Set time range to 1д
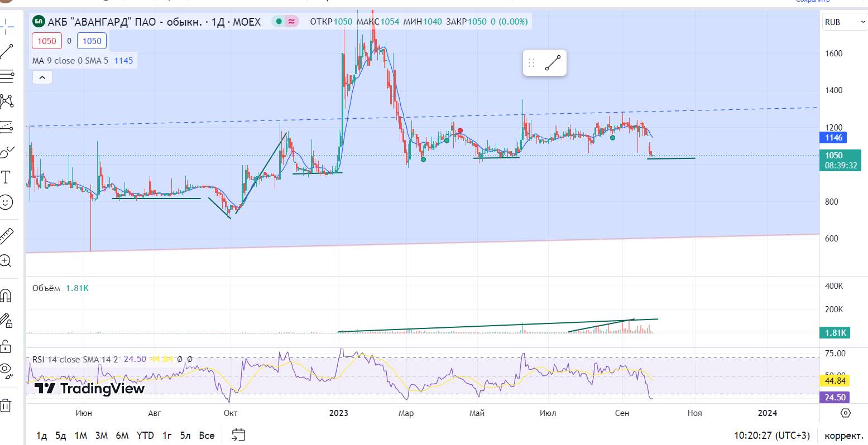868x445 pixels. tap(41, 436)
